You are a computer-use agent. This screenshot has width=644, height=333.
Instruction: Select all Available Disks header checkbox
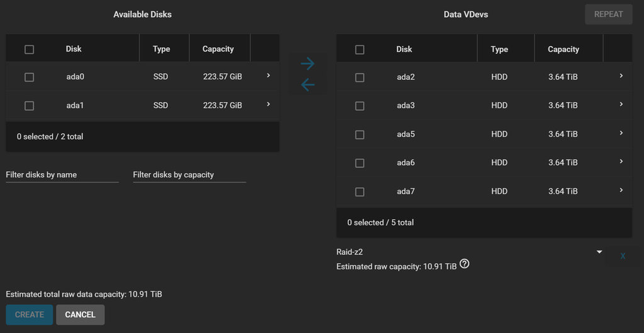coord(29,49)
